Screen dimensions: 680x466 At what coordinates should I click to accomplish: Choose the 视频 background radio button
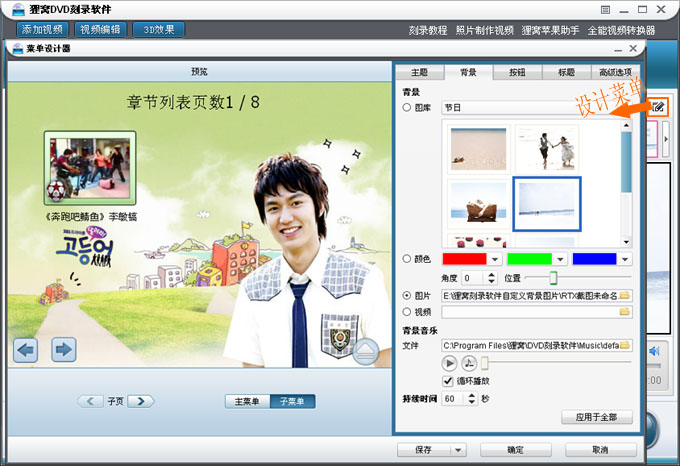(x=407, y=312)
